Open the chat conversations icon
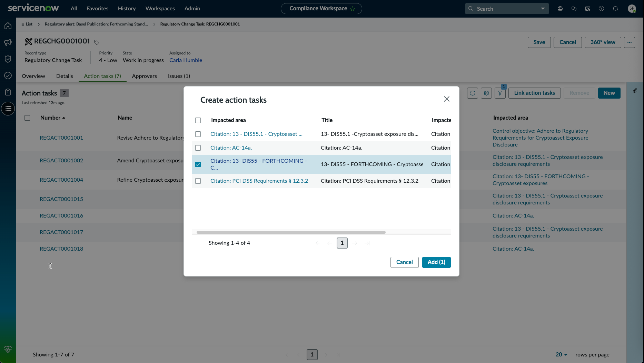 tap(574, 9)
